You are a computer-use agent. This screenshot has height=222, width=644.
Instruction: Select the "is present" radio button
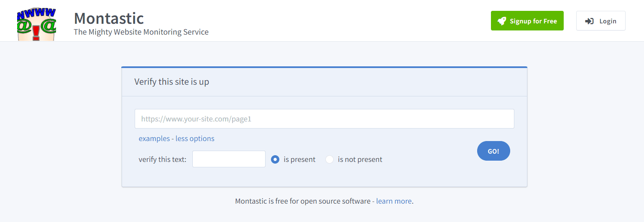(x=275, y=159)
